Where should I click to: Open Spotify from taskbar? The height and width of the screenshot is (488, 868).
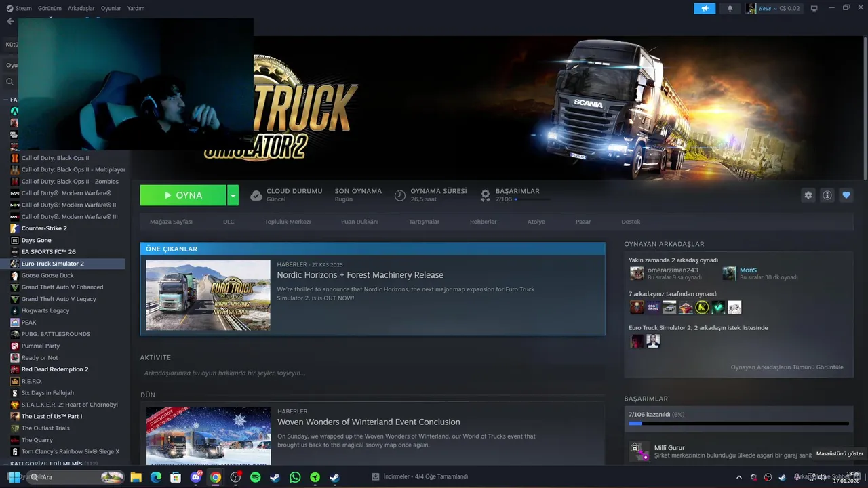click(256, 477)
